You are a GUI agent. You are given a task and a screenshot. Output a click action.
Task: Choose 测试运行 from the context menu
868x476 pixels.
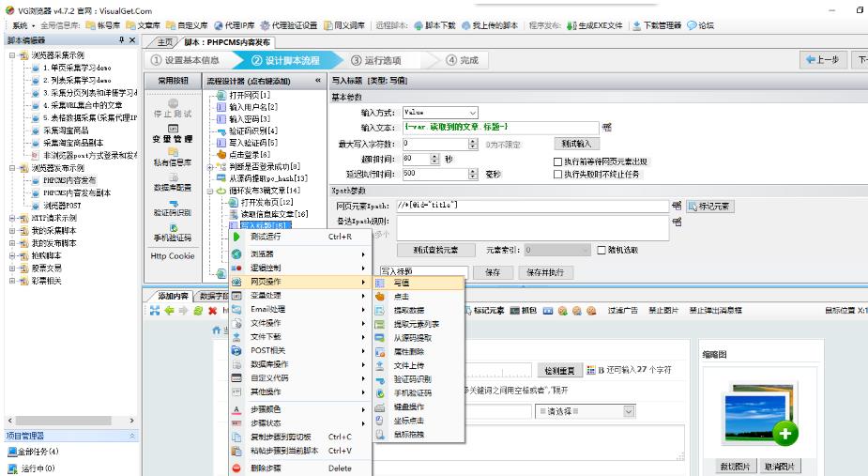tap(266, 237)
